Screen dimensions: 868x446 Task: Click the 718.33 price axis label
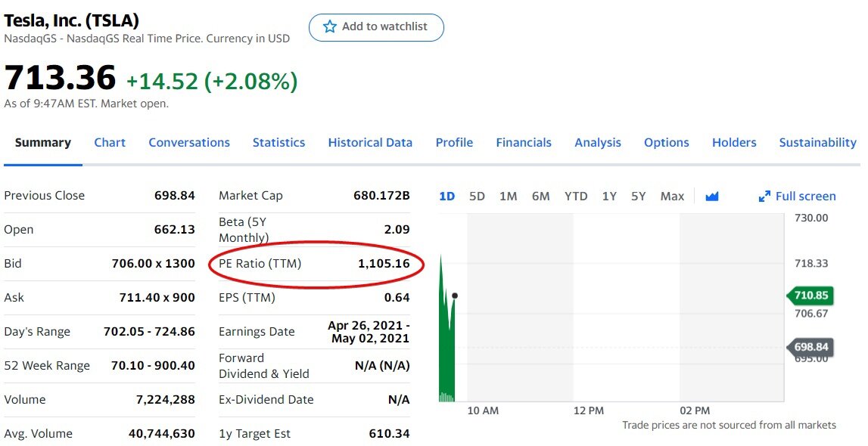click(811, 263)
